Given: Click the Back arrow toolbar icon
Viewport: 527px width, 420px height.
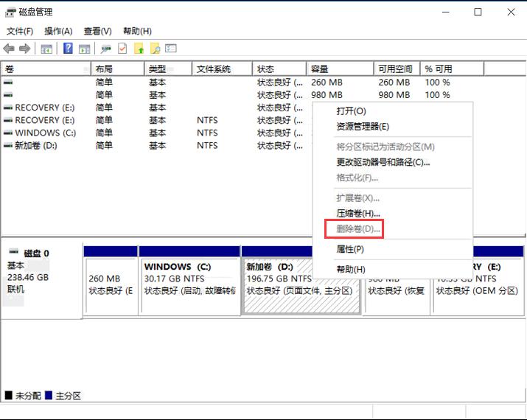Looking at the screenshot, I should [9, 49].
